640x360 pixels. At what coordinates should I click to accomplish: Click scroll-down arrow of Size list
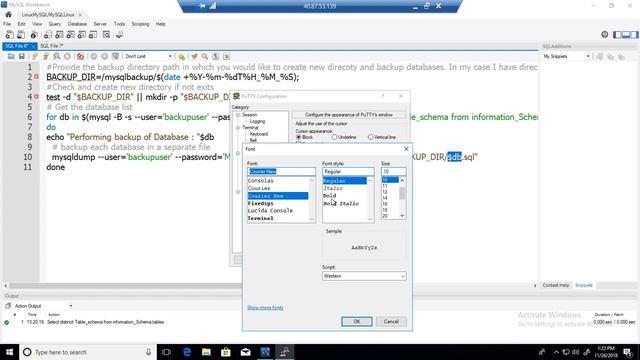[402, 216]
